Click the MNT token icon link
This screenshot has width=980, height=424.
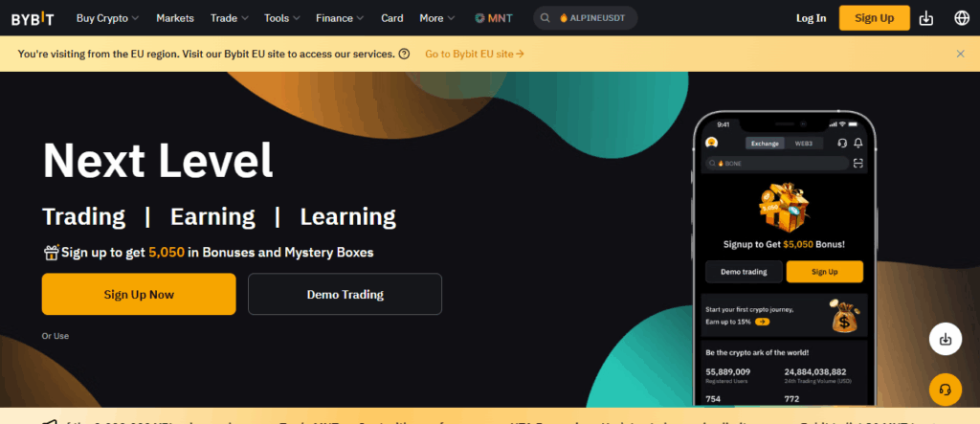tap(492, 18)
